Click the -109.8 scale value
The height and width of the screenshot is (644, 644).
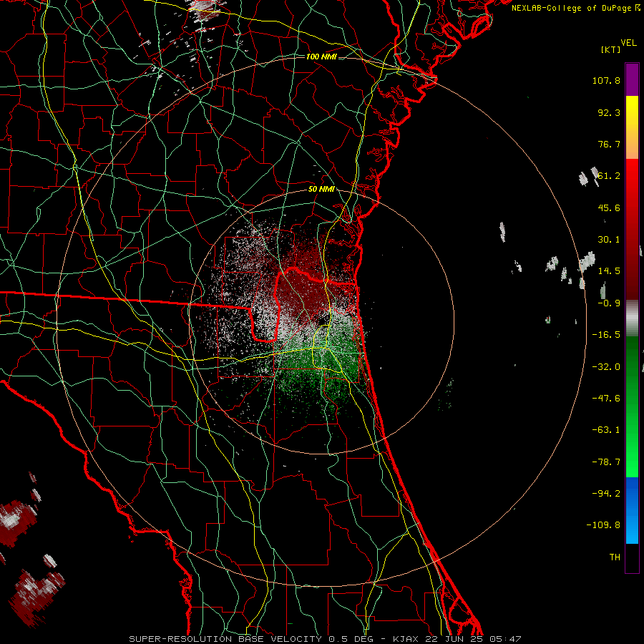click(603, 525)
